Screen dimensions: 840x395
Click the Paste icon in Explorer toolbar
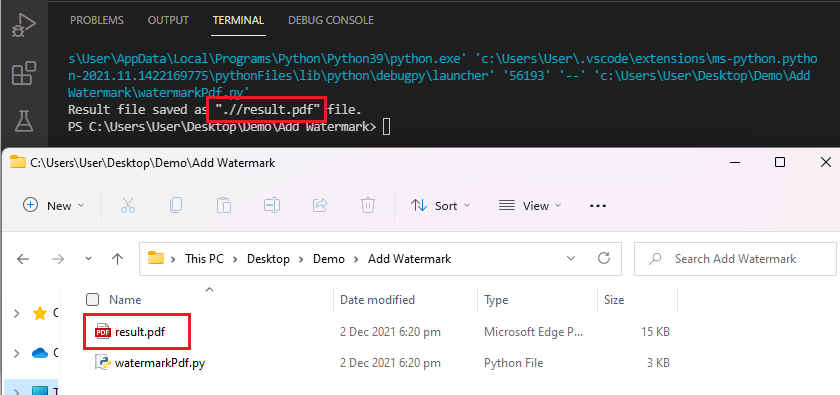[224, 205]
